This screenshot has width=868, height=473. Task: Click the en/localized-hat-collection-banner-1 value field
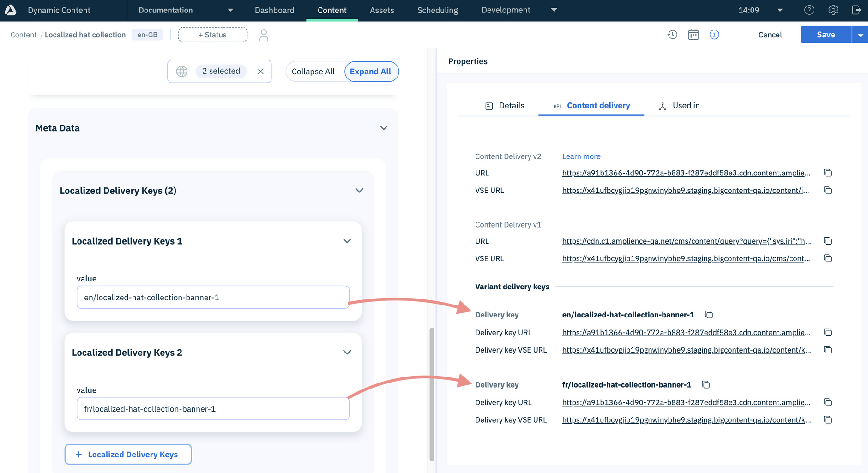[x=213, y=298]
